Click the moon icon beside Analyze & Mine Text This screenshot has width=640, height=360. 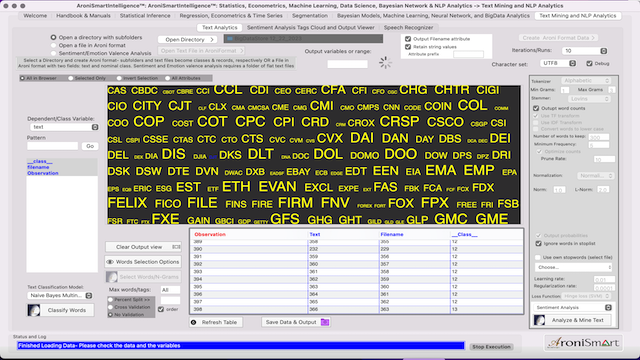[x=539, y=320]
